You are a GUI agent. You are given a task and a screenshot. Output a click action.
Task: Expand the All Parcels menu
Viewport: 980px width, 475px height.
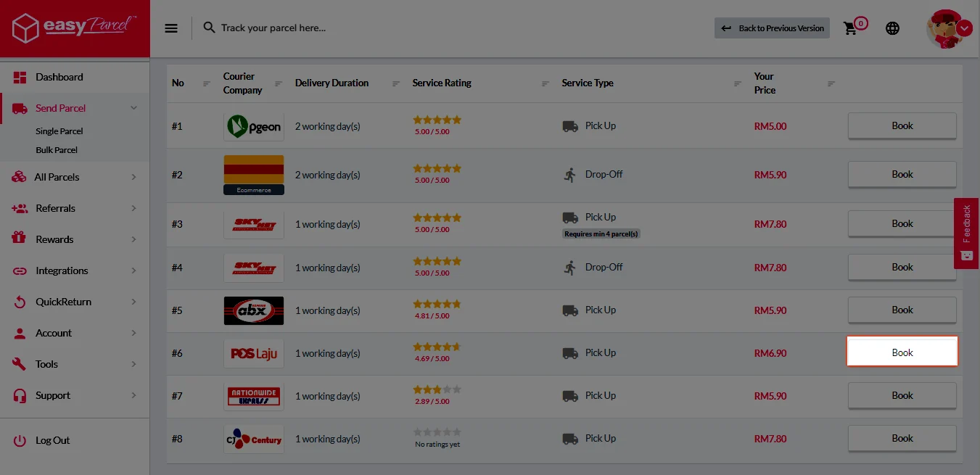pos(134,177)
